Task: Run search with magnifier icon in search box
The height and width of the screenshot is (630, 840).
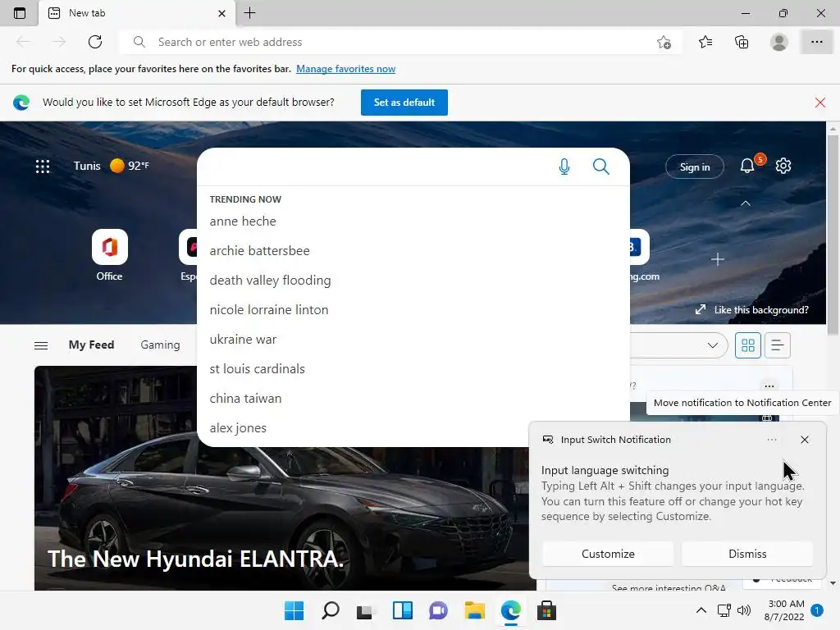Action: click(x=601, y=167)
